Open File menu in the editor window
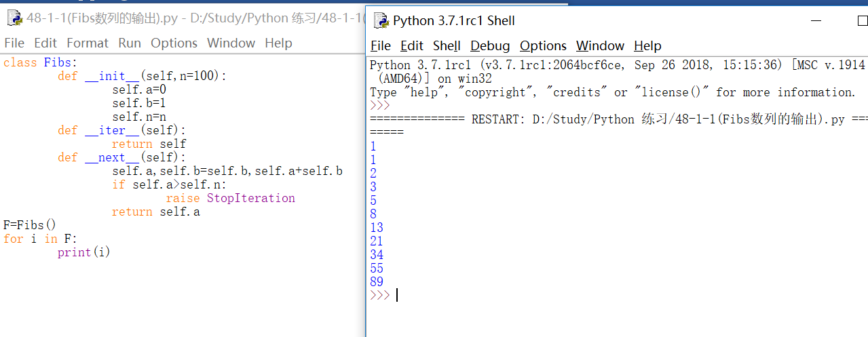 tap(14, 43)
